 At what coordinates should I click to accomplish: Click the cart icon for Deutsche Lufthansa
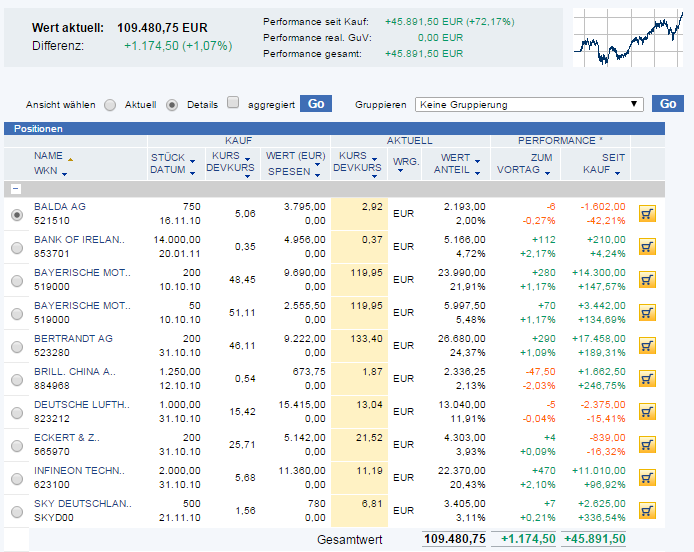coord(647,412)
